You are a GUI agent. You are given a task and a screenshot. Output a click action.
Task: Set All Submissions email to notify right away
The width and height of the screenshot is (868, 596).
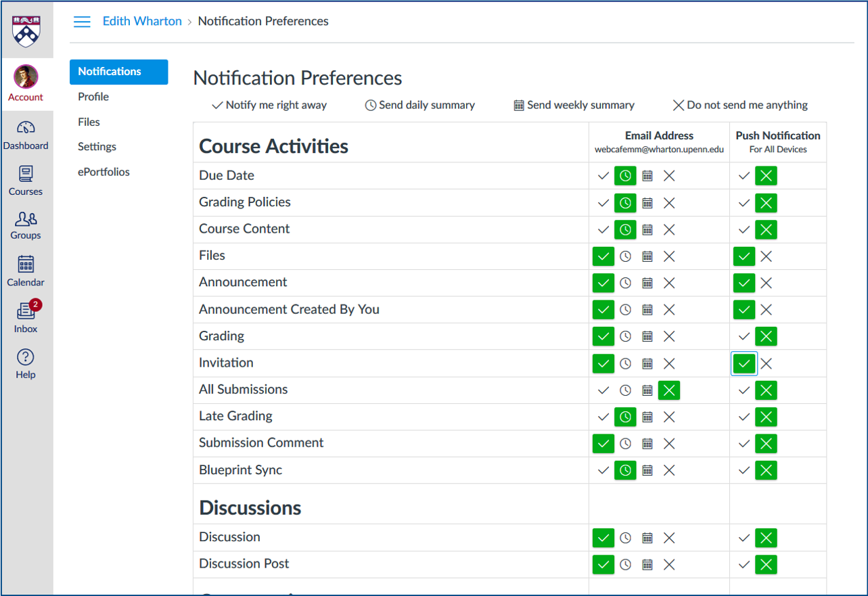(x=603, y=390)
